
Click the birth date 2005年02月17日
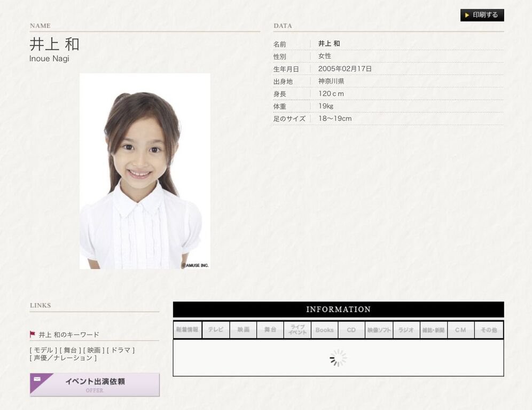tap(345, 68)
